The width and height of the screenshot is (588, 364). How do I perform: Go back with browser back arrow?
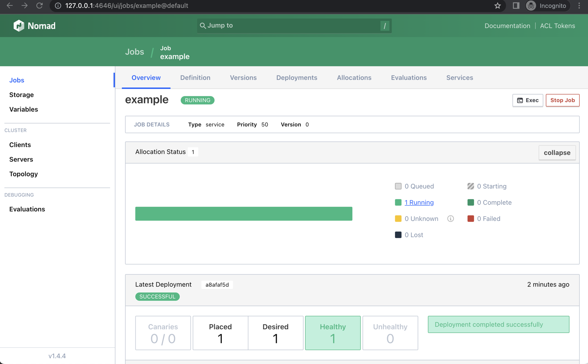pyautogui.click(x=10, y=6)
